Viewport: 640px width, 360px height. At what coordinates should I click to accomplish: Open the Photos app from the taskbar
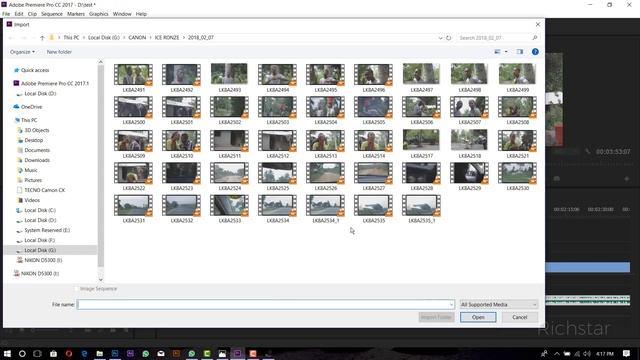coord(222,353)
